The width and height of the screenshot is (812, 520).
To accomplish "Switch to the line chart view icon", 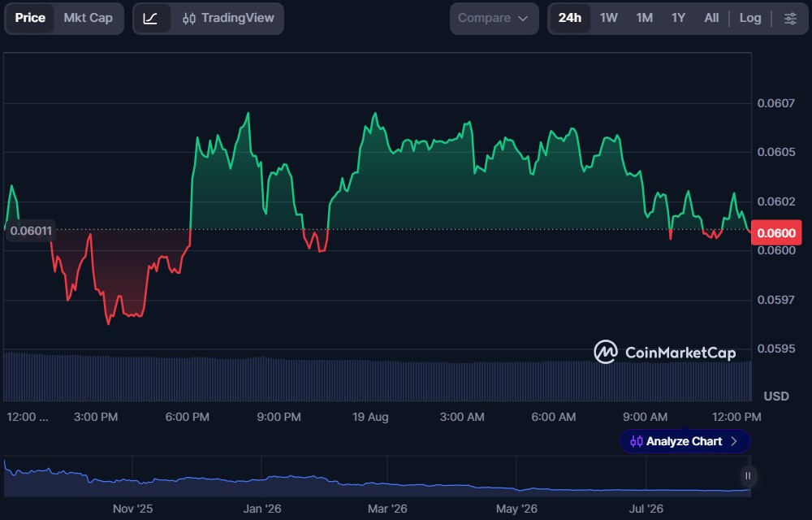I will (x=151, y=19).
